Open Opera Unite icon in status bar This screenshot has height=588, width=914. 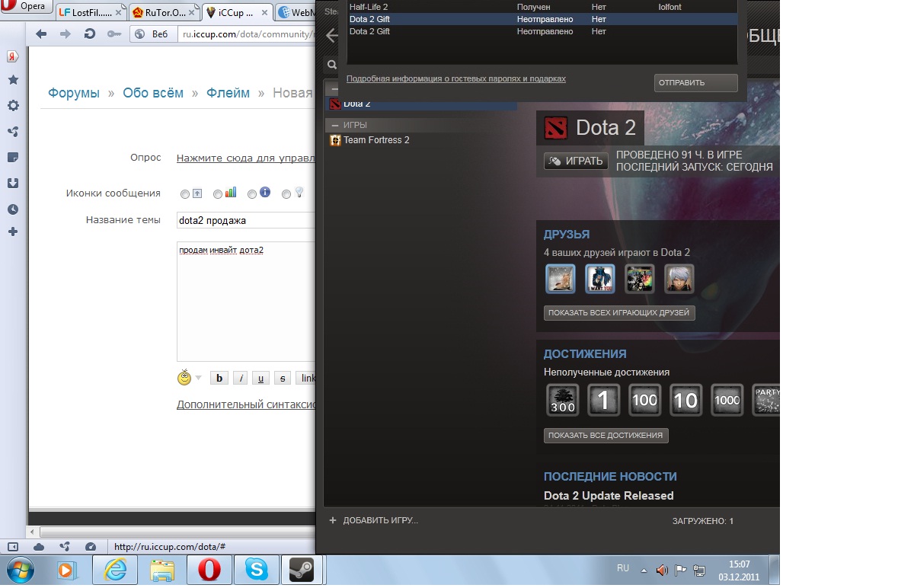click(x=65, y=547)
